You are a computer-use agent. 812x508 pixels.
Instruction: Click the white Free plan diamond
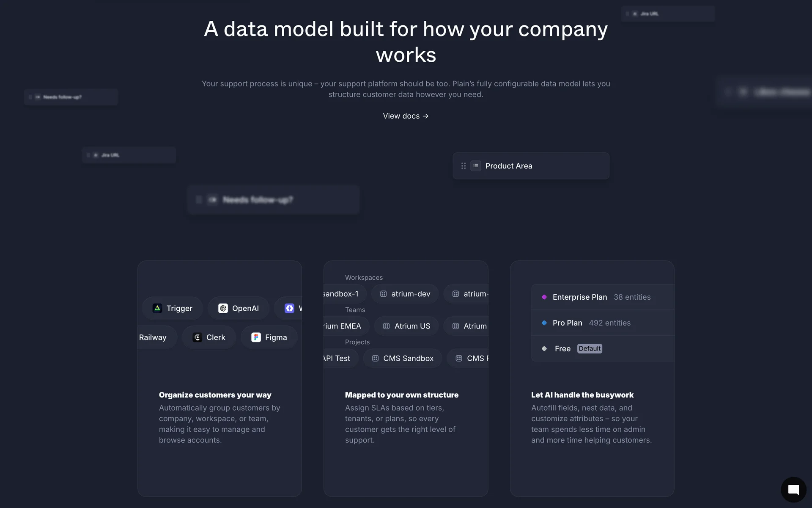544,349
